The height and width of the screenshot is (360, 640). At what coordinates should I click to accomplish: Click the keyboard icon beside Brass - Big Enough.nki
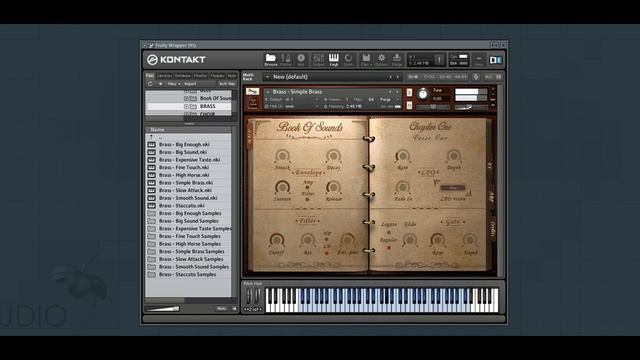tap(151, 144)
